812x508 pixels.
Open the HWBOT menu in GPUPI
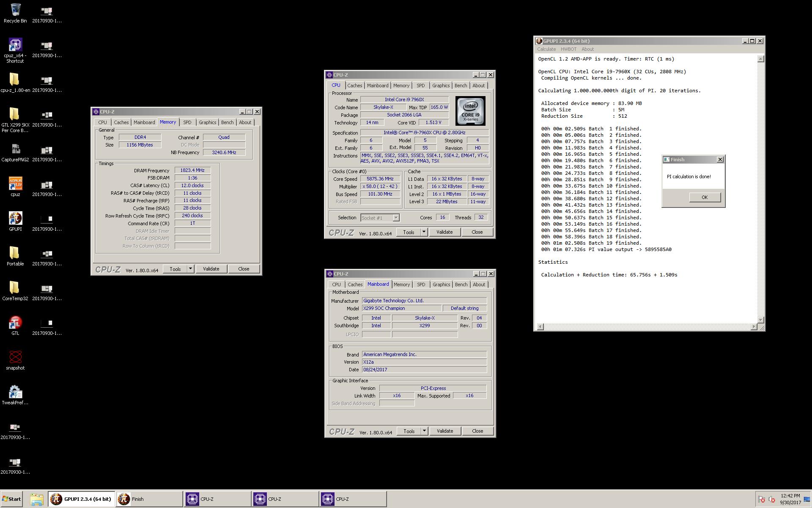(568, 49)
